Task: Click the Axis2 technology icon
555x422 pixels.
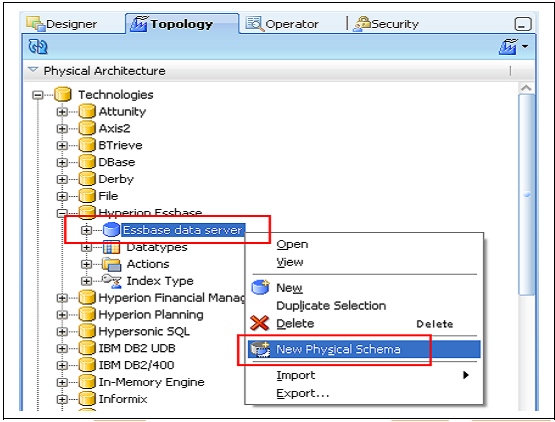Action: 87,128
